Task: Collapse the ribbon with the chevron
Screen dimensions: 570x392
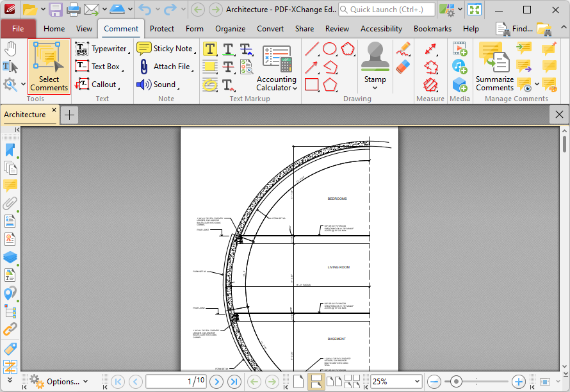Action: [x=563, y=28]
